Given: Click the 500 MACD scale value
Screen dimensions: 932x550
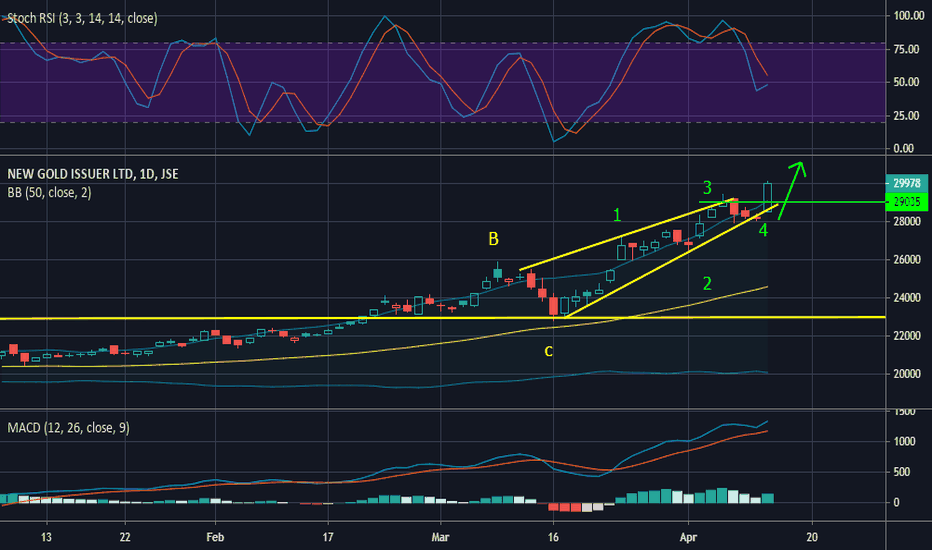Looking at the screenshot, I should click(902, 472).
